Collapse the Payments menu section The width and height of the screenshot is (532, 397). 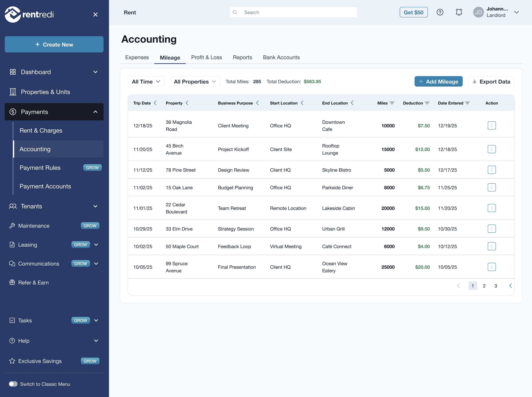(95, 112)
